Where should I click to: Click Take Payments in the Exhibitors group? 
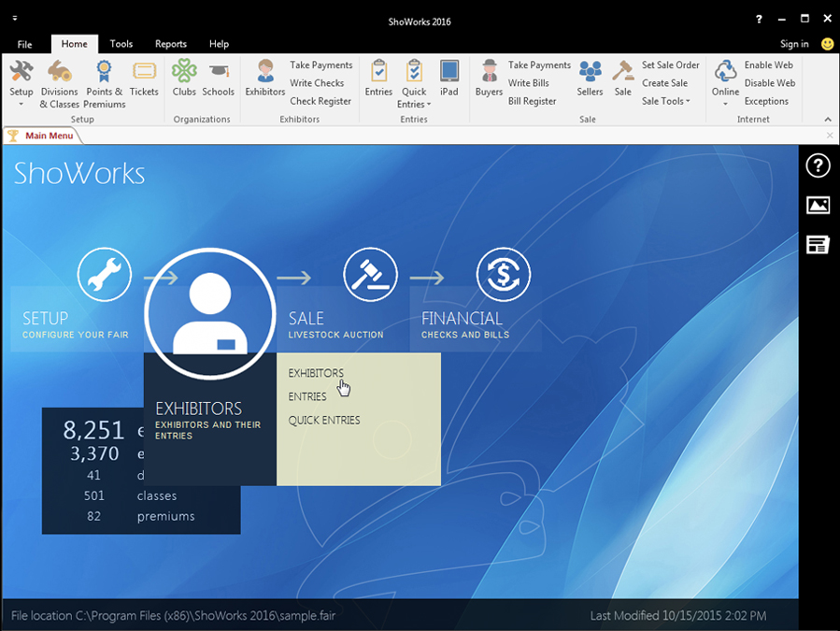coord(320,65)
